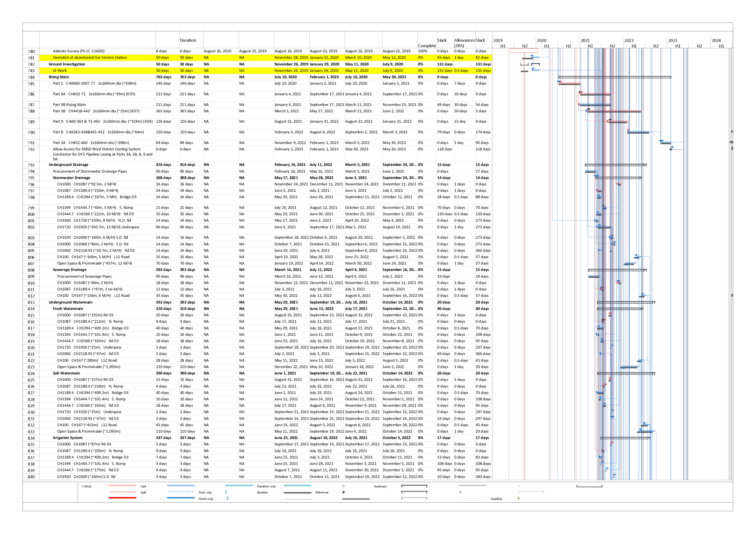
Task: Select the 2023 year label in the timeline
Action: [673, 40]
